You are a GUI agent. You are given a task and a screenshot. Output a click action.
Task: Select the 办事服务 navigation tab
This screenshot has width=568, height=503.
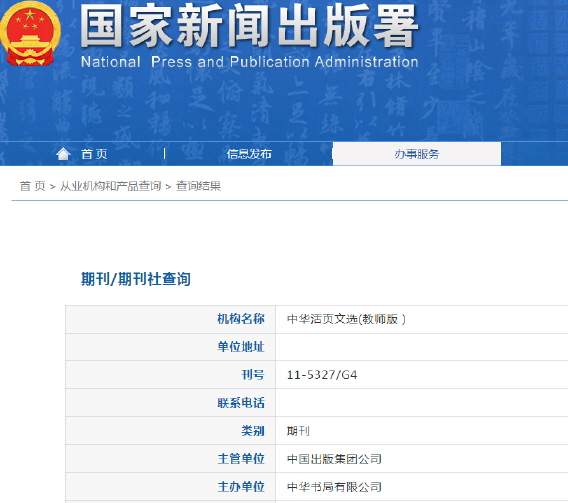click(x=417, y=154)
